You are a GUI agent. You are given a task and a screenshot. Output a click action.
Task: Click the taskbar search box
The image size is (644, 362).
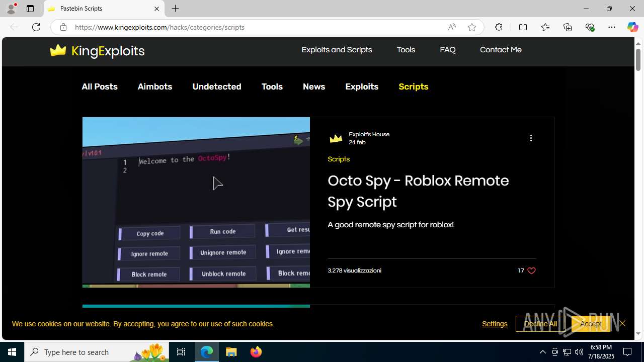[97, 352]
